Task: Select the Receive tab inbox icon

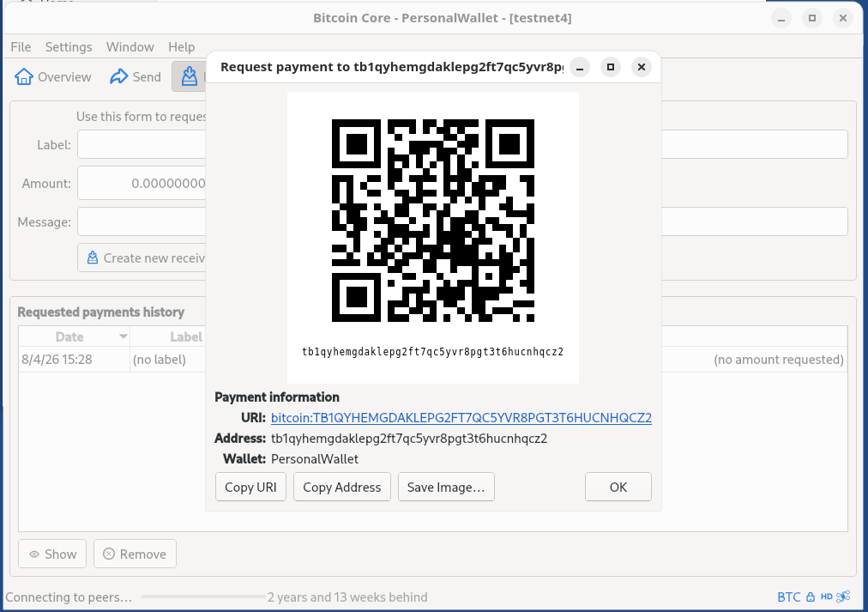Action: [190, 76]
